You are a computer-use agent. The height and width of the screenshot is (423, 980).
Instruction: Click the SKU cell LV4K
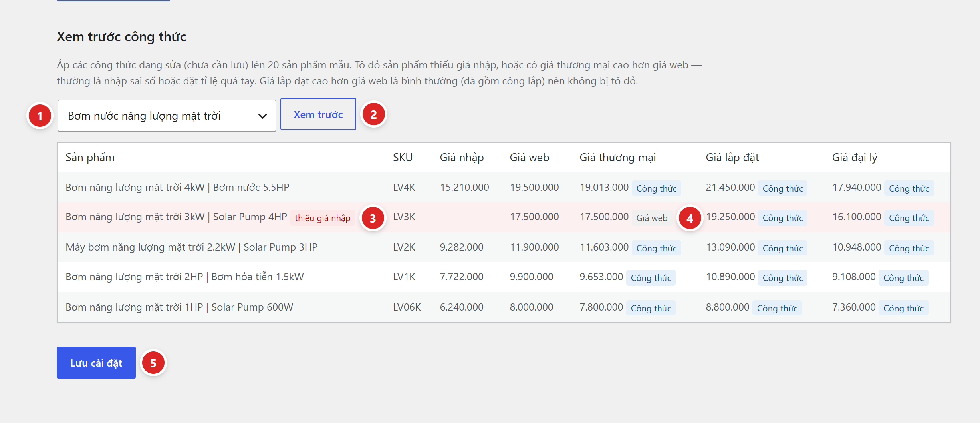(x=404, y=187)
